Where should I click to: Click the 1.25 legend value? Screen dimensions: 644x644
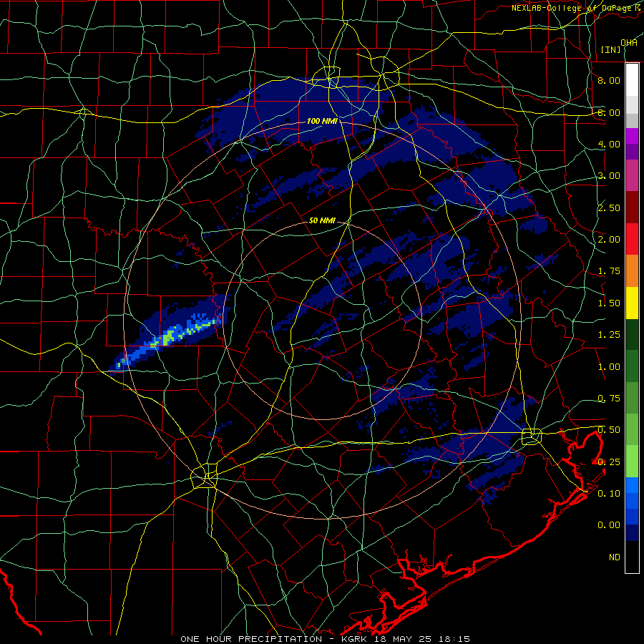pyautogui.click(x=609, y=335)
